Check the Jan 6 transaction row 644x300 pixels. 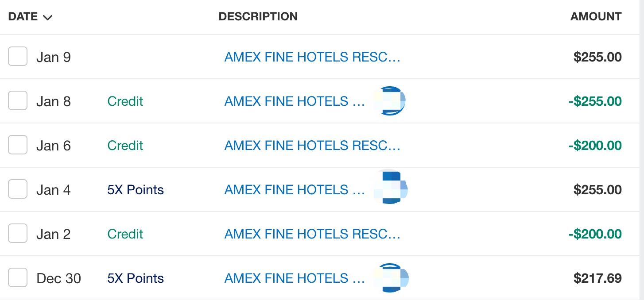[18, 145]
